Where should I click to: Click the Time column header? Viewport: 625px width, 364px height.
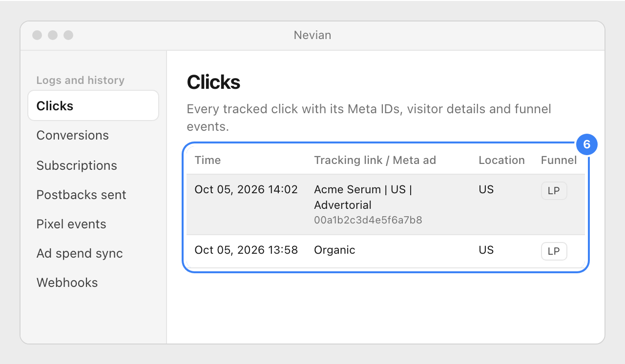(x=208, y=160)
